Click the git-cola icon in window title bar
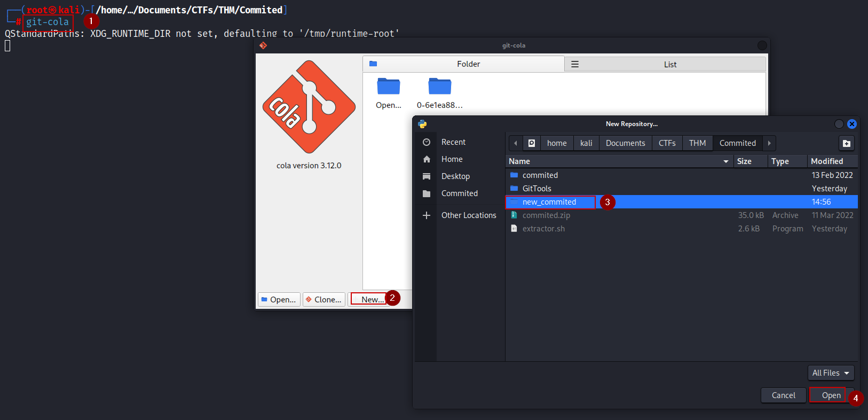The width and height of the screenshot is (868, 420). pos(263,45)
